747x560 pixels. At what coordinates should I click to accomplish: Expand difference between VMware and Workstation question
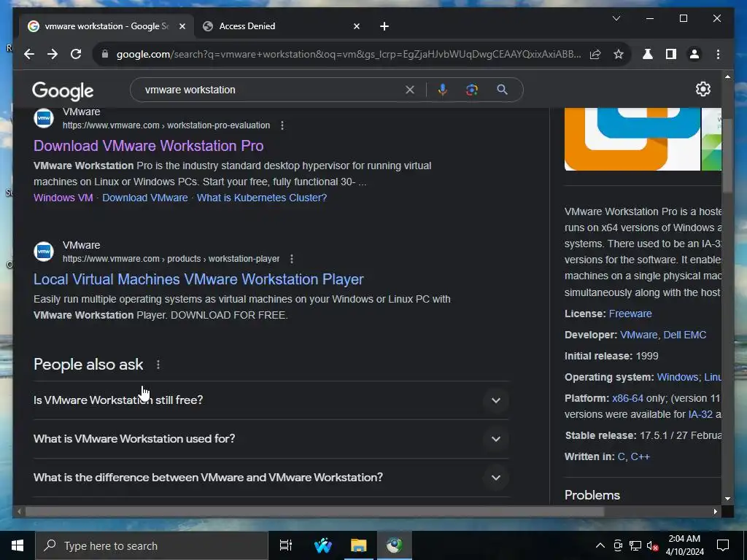[271, 478]
